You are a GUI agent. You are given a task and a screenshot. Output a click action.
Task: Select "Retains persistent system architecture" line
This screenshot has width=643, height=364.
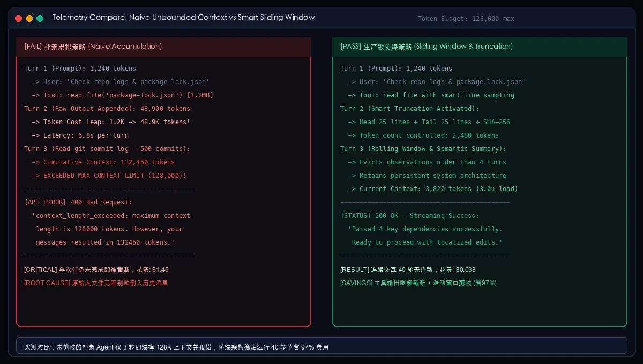[427, 176]
